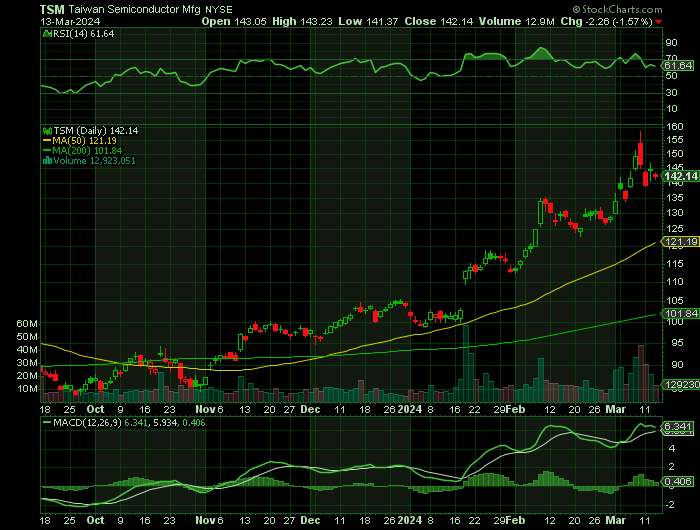Click the 10 label on RSI axis
This screenshot has width=700, height=530.
click(671, 109)
